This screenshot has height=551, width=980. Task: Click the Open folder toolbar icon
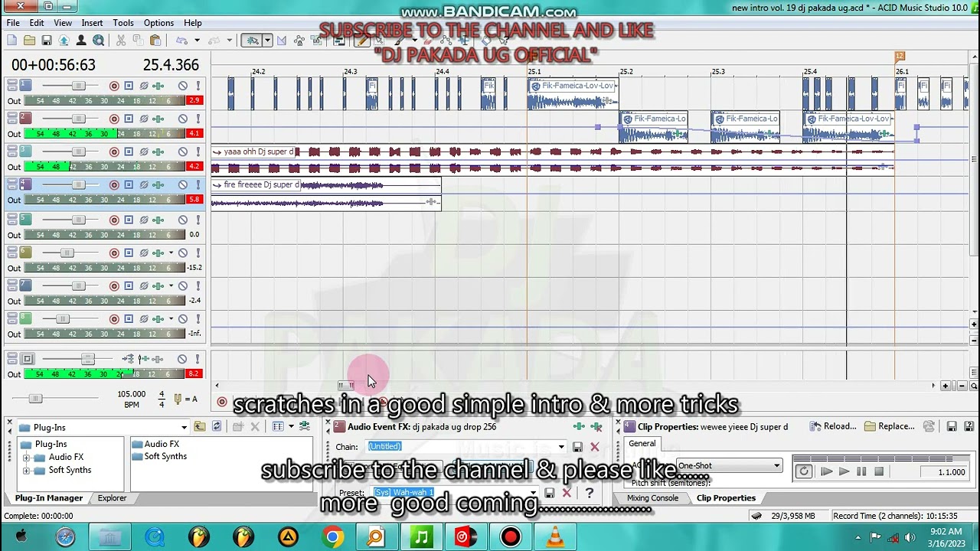click(29, 41)
